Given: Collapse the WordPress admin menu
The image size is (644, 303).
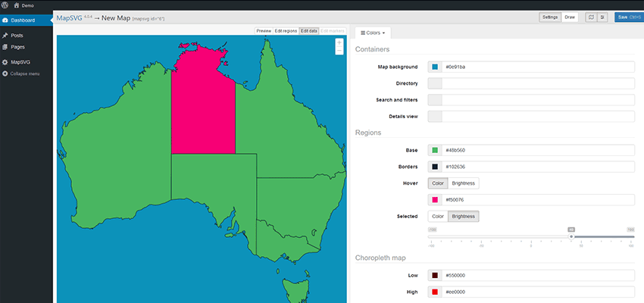Looking at the screenshot, I should point(24,73).
